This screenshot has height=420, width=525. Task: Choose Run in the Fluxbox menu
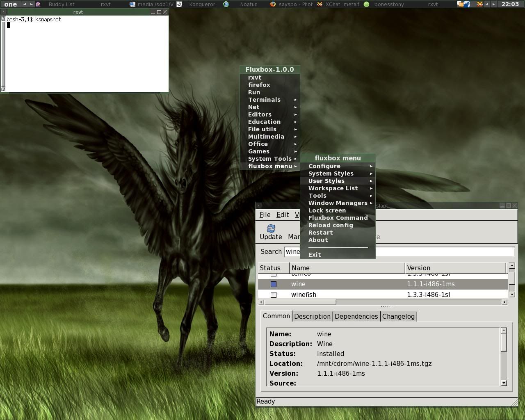tap(270, 92)
